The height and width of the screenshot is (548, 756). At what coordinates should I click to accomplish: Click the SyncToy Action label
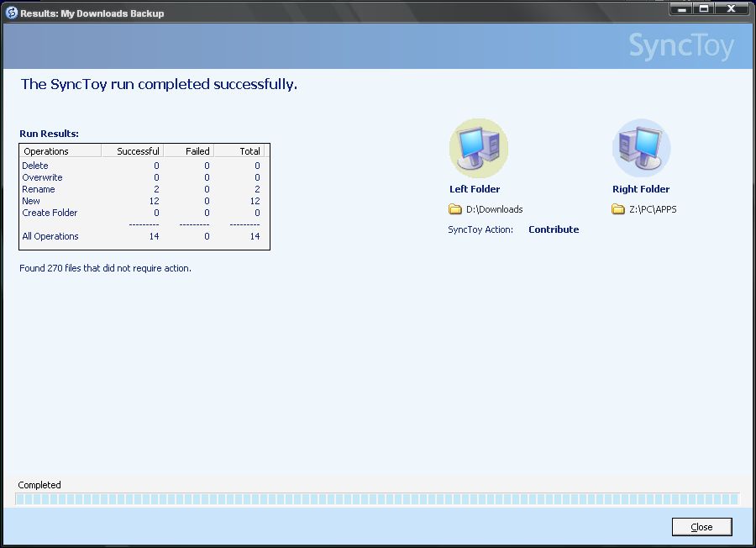pos(480,229)
